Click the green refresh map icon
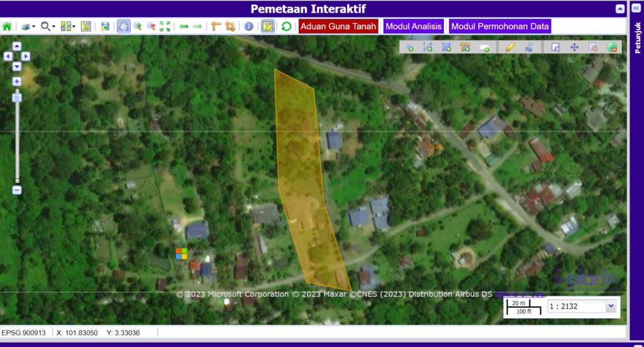The image size is (644, 347). [x=286, y=26]
